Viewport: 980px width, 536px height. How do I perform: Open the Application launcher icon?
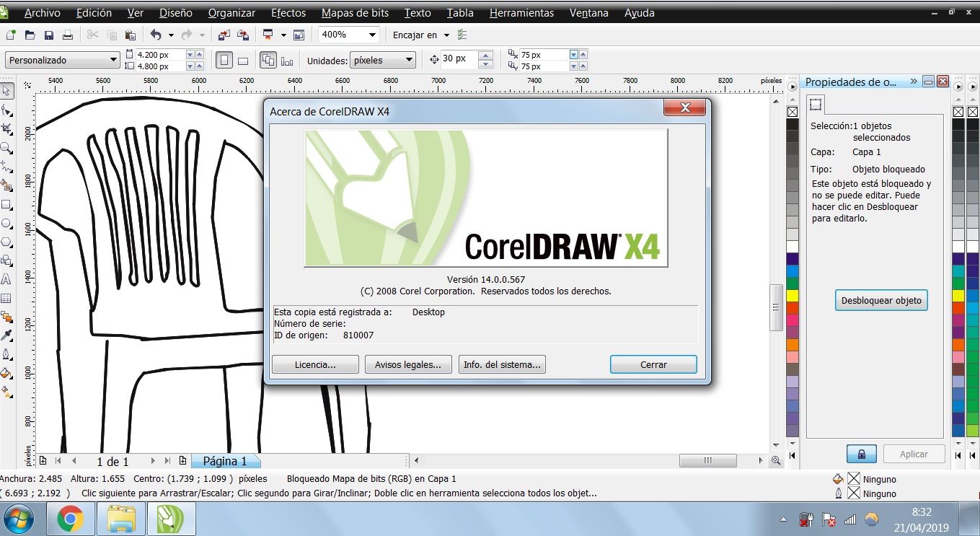coord(268,35)
